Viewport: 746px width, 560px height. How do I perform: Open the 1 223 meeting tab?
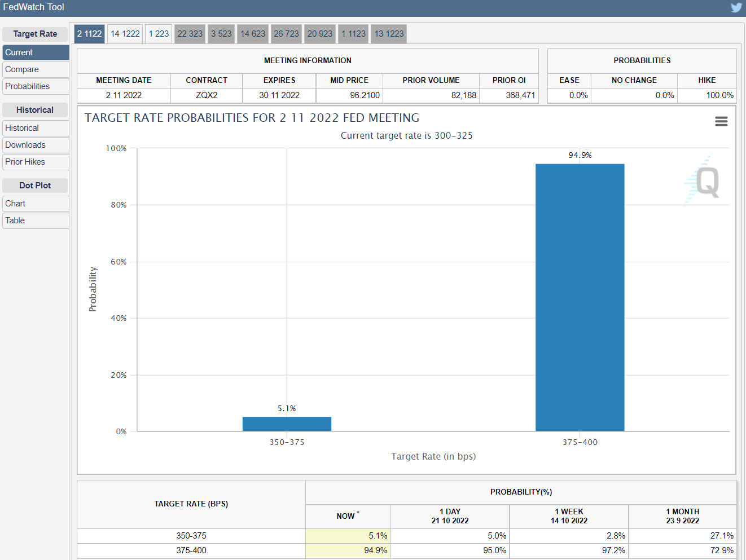pyautogui.click(x=159, y=34)
